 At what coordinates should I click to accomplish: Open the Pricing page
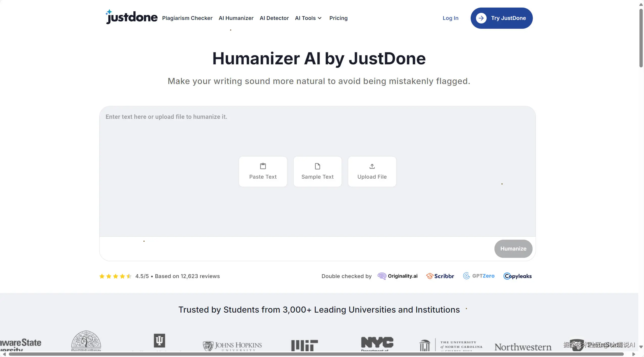pyautogui.click(x=338, y=18)
